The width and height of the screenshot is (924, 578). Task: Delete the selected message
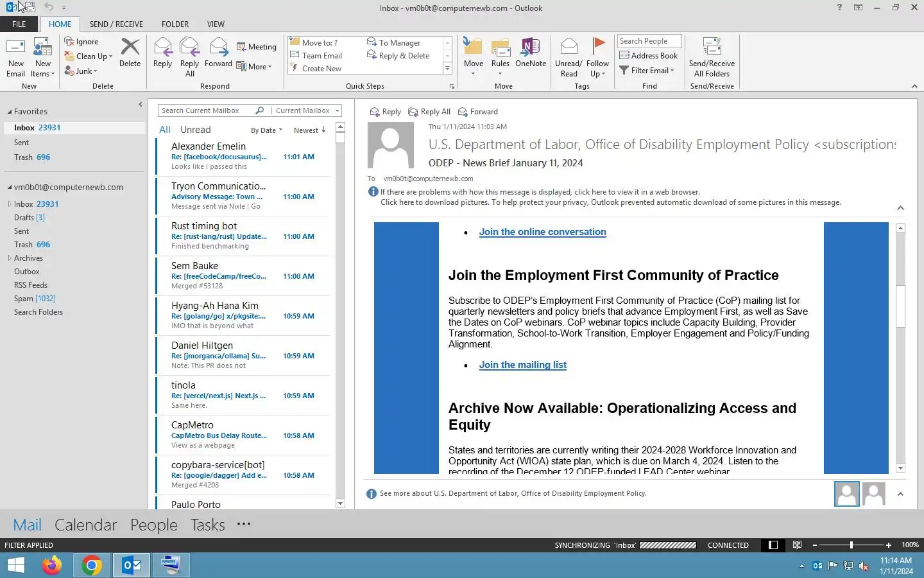(x=130, y=52)
